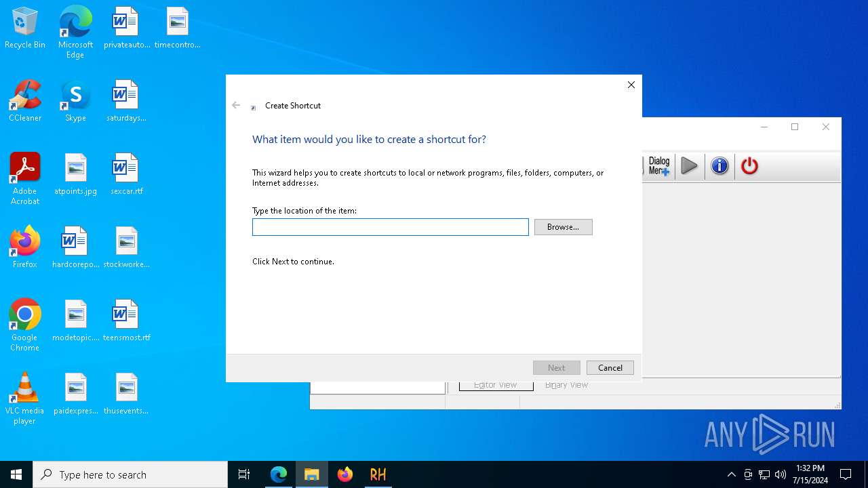Click the Browse... button
Image resolution: width=868 pixels, height=488 pixels.
[563, 227]
